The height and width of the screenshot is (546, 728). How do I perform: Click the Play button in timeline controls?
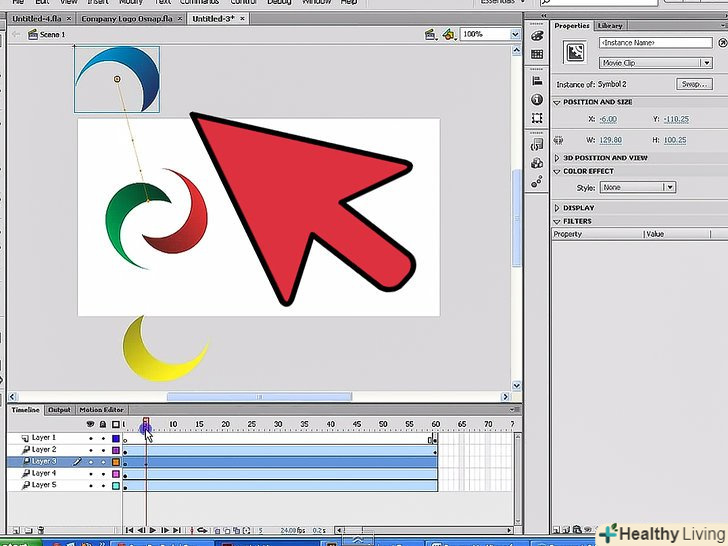click(153, 530)
